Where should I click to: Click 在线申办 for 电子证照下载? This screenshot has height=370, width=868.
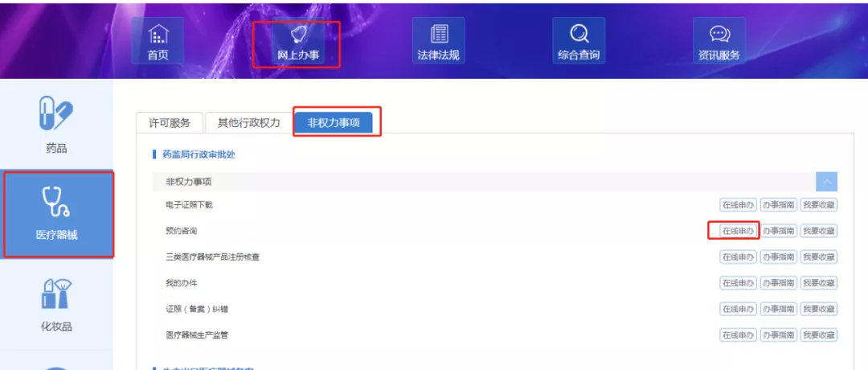point(738,205)
